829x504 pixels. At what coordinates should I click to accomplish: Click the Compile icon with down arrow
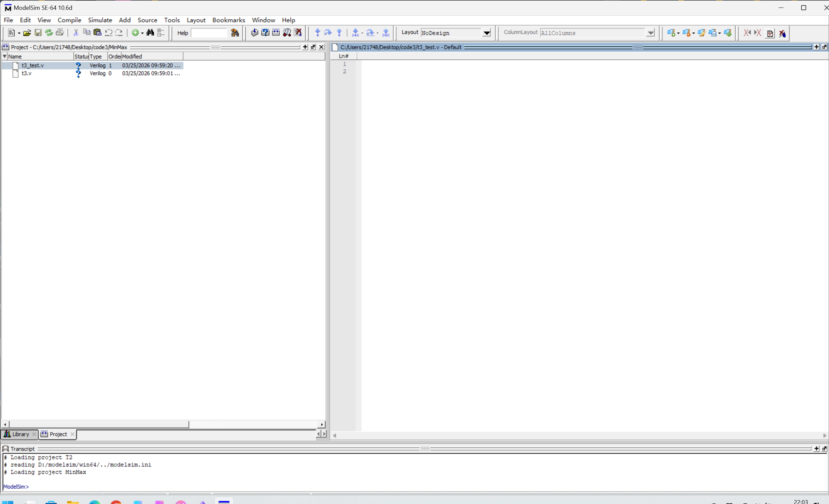254,33
